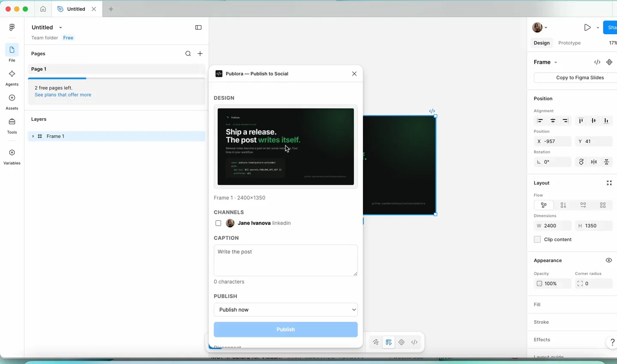
Task: Open the help question mark button
Action: (x=613, y=342)
